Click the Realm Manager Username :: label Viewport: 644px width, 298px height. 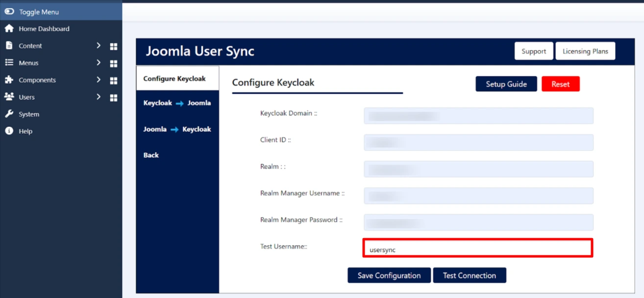(x=302, y=194)
